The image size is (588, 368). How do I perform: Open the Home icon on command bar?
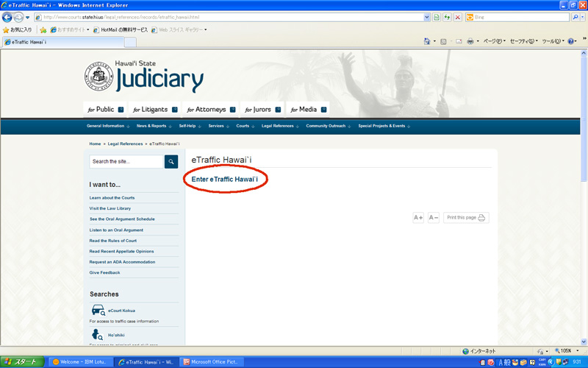(427, 41)
